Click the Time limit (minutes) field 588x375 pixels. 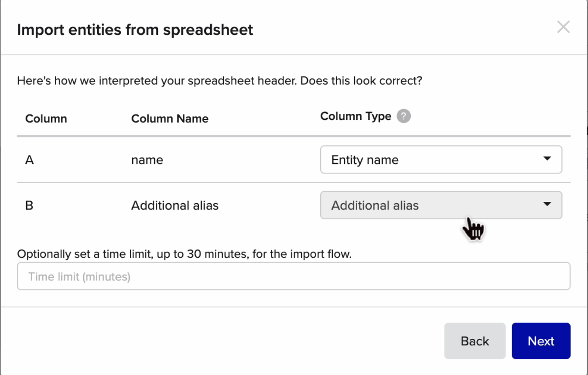coord(294,276)
